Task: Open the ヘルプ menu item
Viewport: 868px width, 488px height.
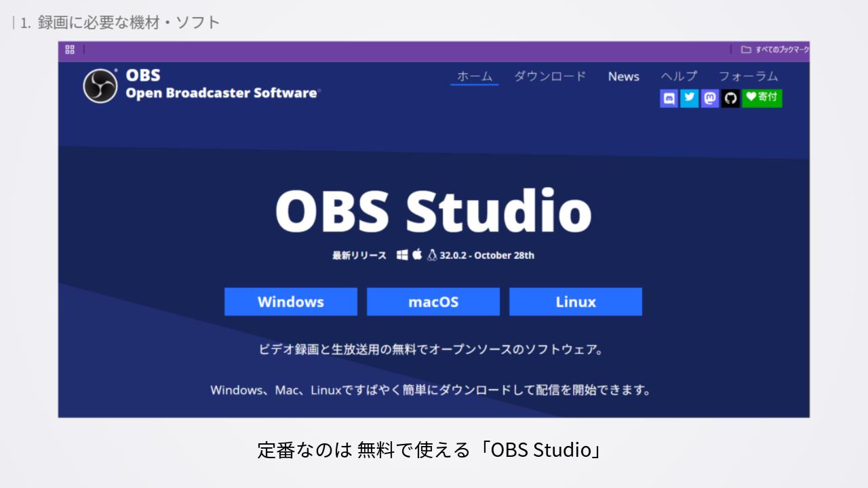Action: (679, 77)
